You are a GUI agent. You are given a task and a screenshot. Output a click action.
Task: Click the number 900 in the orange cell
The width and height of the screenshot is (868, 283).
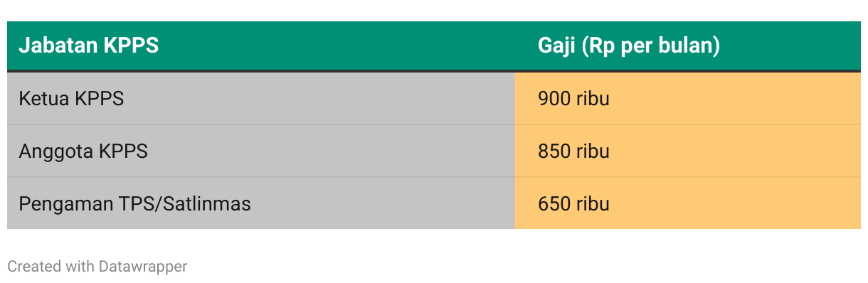[554, 98]
